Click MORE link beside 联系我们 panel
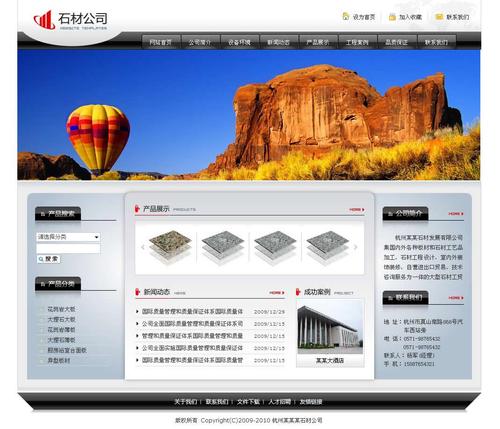The height and width of the screenshot is (429, 500). point(456,298)
